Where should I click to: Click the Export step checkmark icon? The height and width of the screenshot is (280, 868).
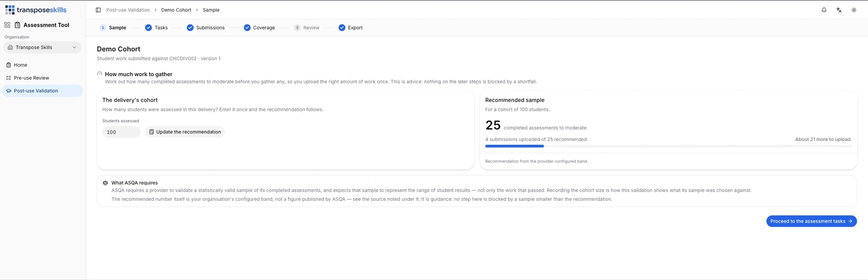point(342,28)
